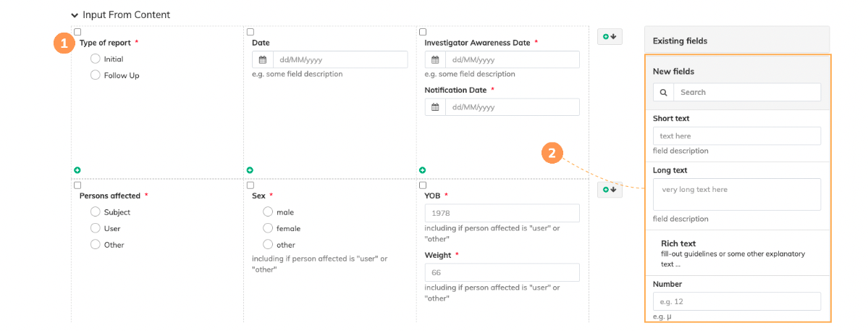Click green plus under Type of report cell
Screen dimensions: 868x331
(77, 170)
